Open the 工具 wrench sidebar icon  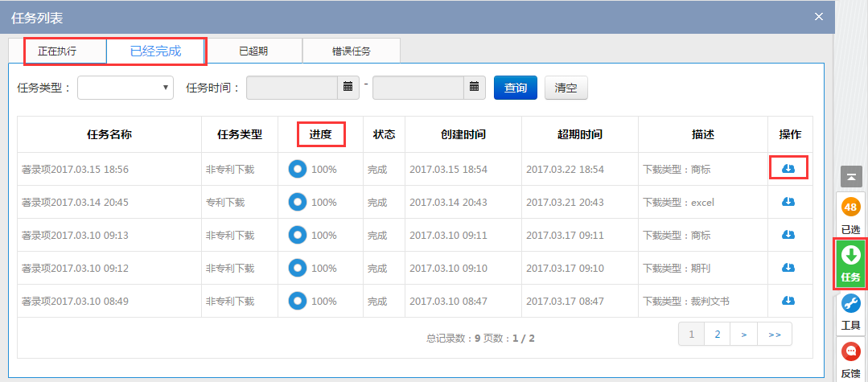850,312
